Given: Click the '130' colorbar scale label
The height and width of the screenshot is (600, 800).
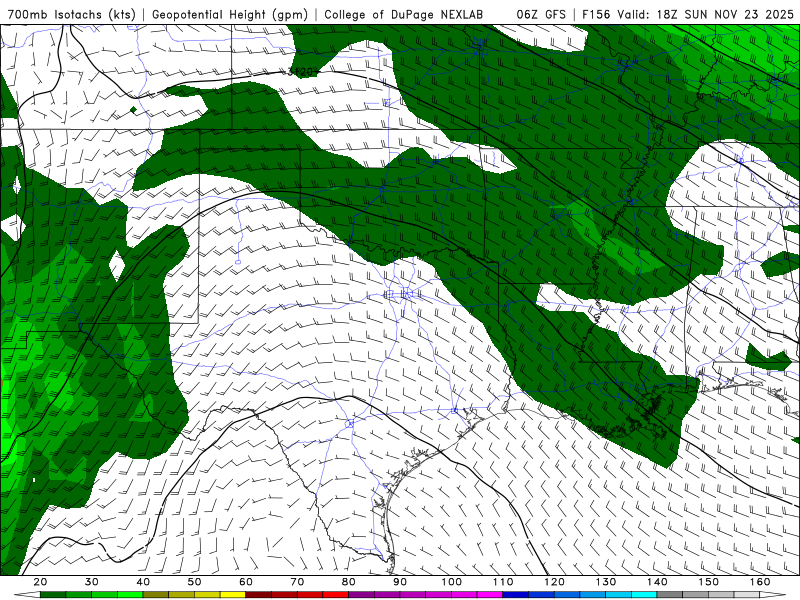Looking at the screenshot, I should point(606,582).
